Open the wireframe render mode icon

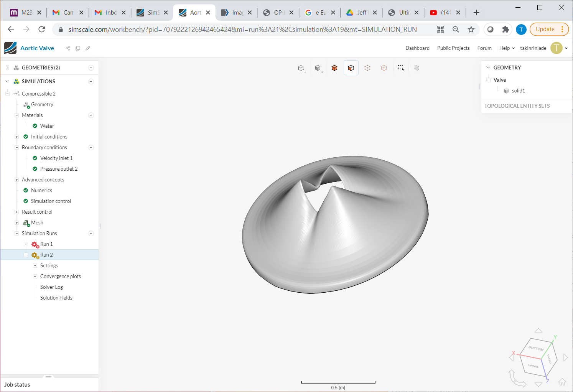tap(301, 68)
